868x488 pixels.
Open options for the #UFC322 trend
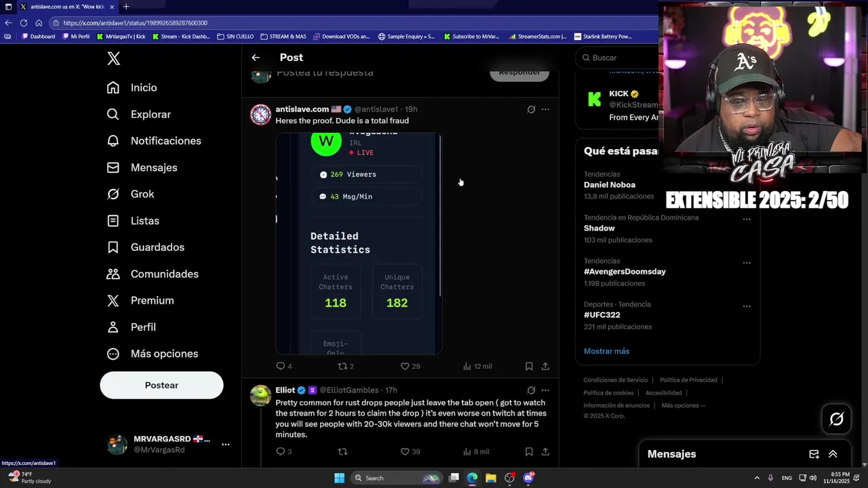tap(747, 306)
